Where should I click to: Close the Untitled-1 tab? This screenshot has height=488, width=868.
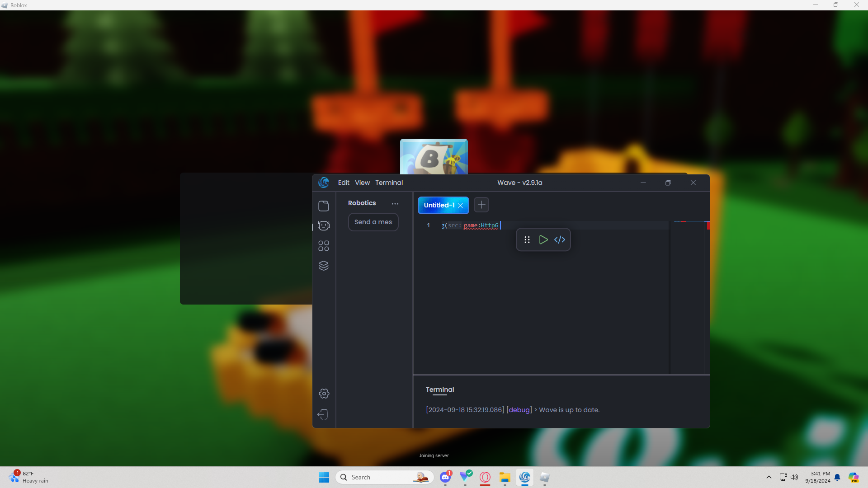point(460,206)
